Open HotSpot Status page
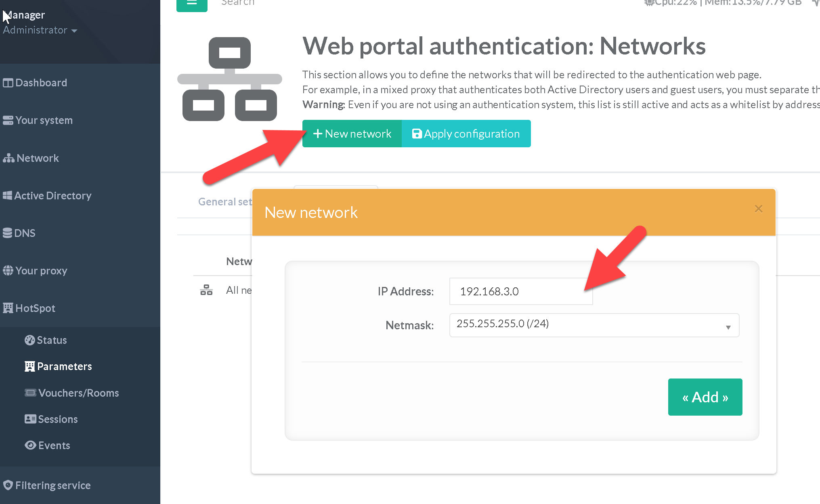820x504 pixels. (x=51, y=340)
